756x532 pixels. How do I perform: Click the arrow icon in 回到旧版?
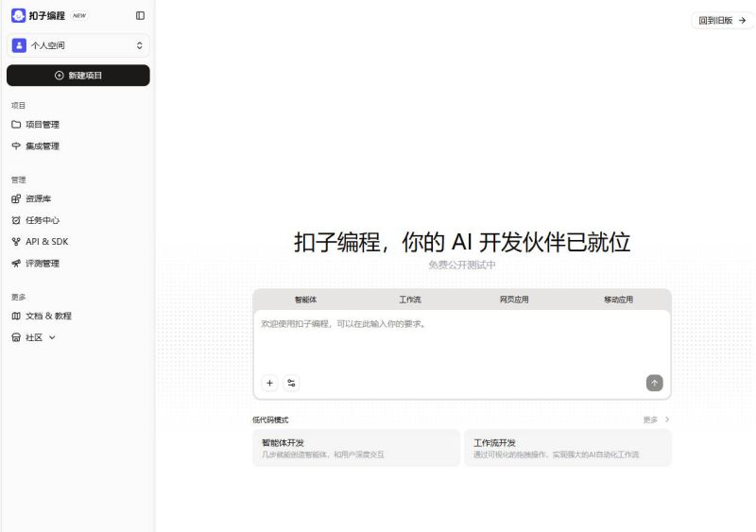(743, 20)
